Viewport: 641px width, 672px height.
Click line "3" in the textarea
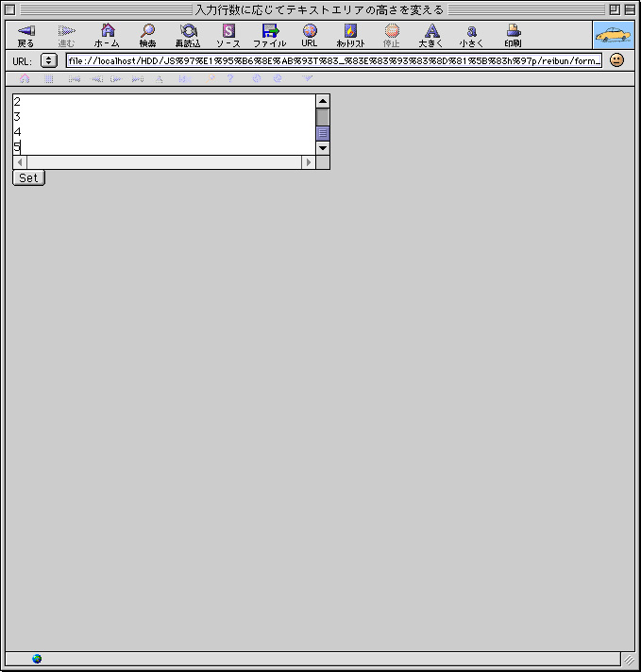point(17,117)
